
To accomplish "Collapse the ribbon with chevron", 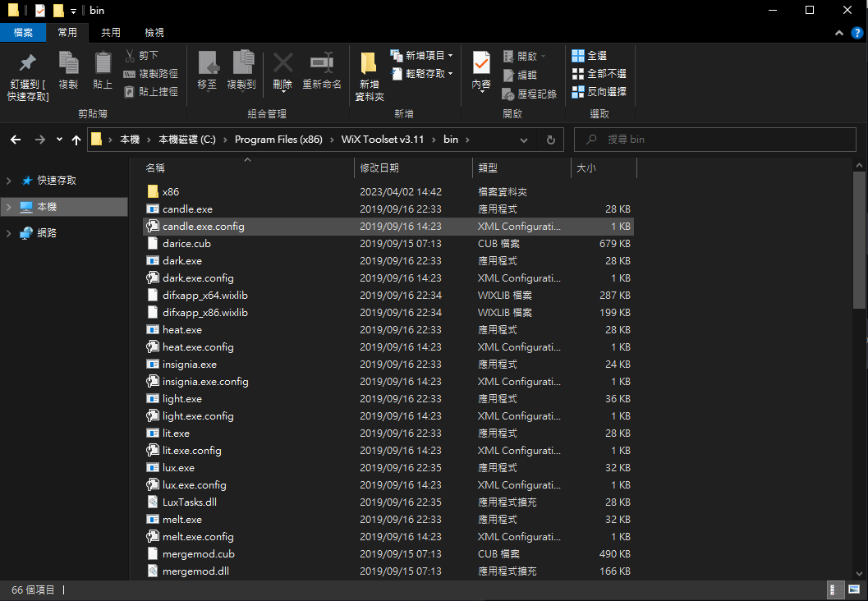I will [839, 33].
